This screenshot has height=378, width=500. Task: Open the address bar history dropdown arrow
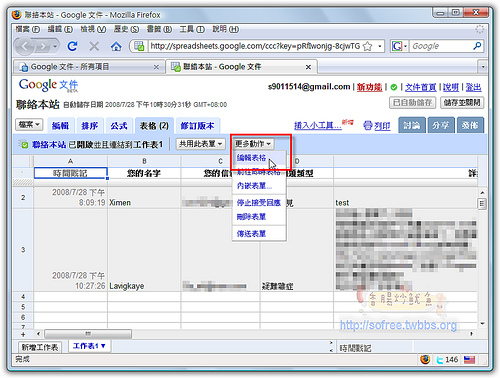379,46
